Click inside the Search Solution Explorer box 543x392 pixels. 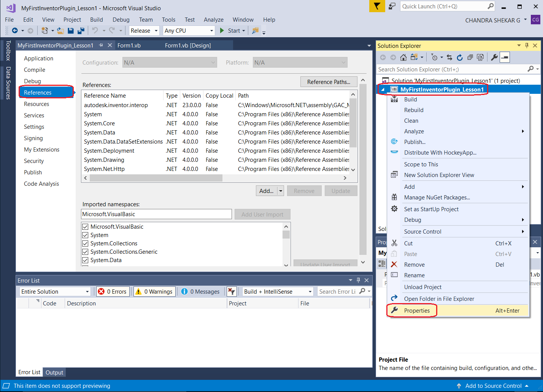coord(437,69)
